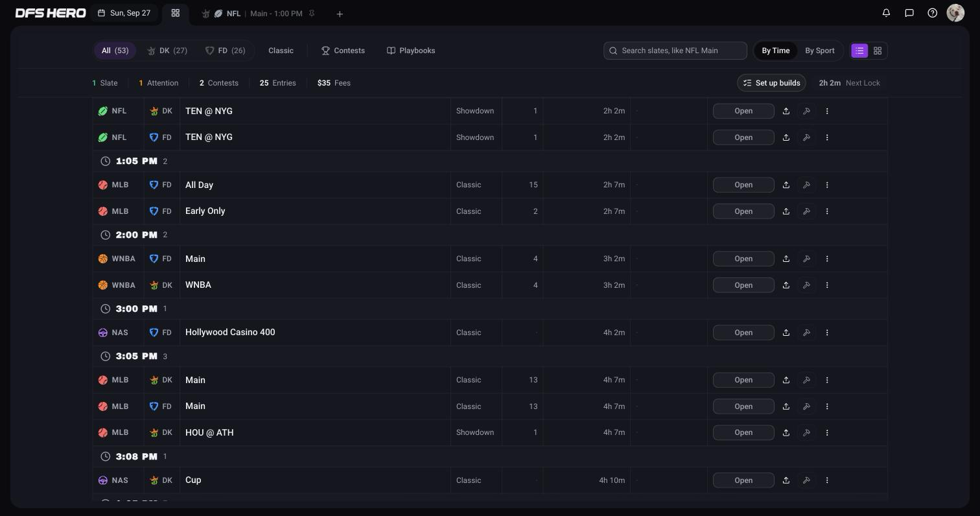Image resolution: width=980 pixels, height=516 pixels.
Task: Select By Time grouping
Action: pyautogui.click(x=776, y=51)
